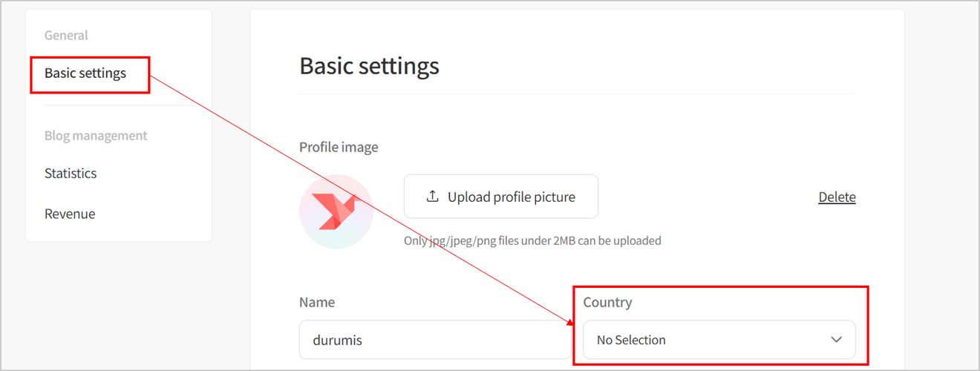Click the Name field label
Viewport: 980px width, 371px height.
(x=317, y=302)
